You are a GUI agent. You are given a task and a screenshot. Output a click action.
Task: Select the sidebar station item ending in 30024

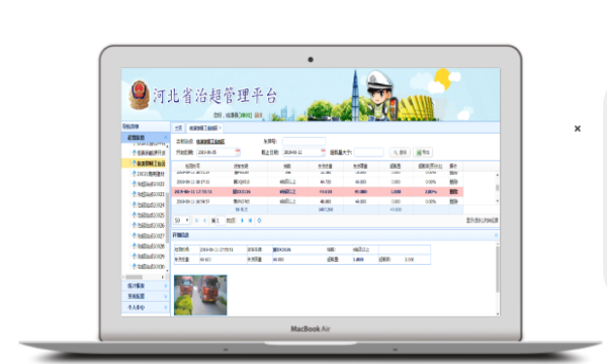pyautogui.click(x=149, y=205)
